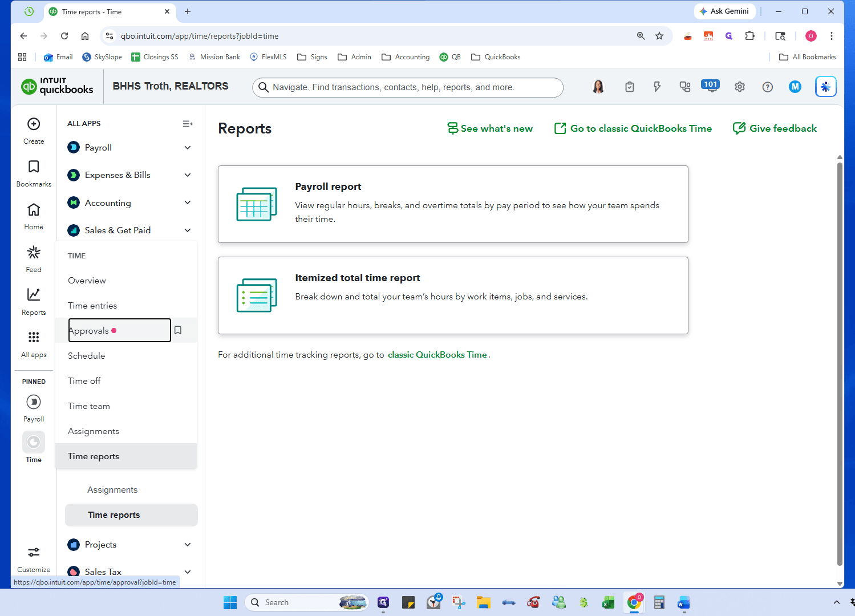Open the Payroll report card

click(453, 204)
